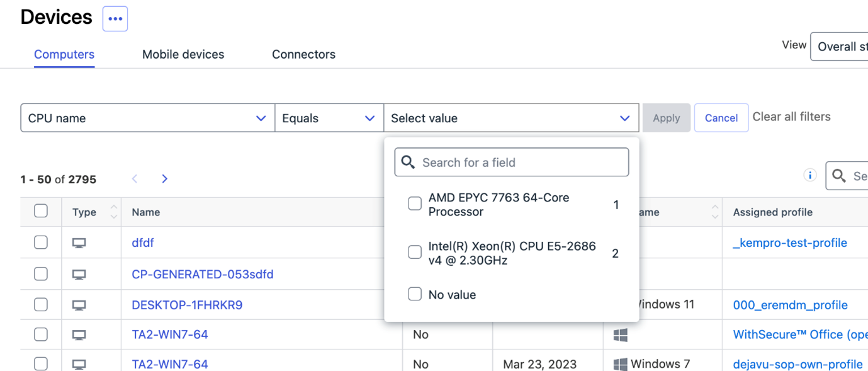Click the Assigned profile column header
The image size is (868, 371).
coord(773,212)
